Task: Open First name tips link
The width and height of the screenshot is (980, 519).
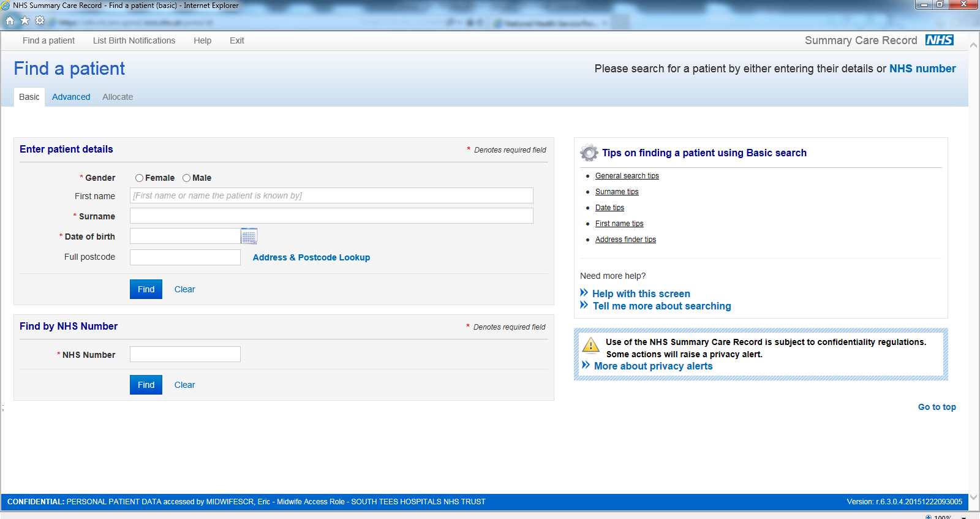Action: 619,224
